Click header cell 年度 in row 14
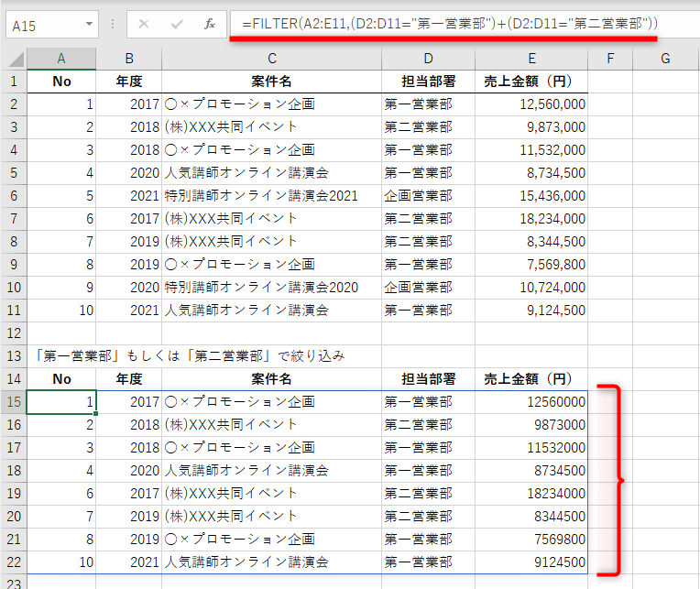This screenshot has height=589, width=700. coord(129,379)
